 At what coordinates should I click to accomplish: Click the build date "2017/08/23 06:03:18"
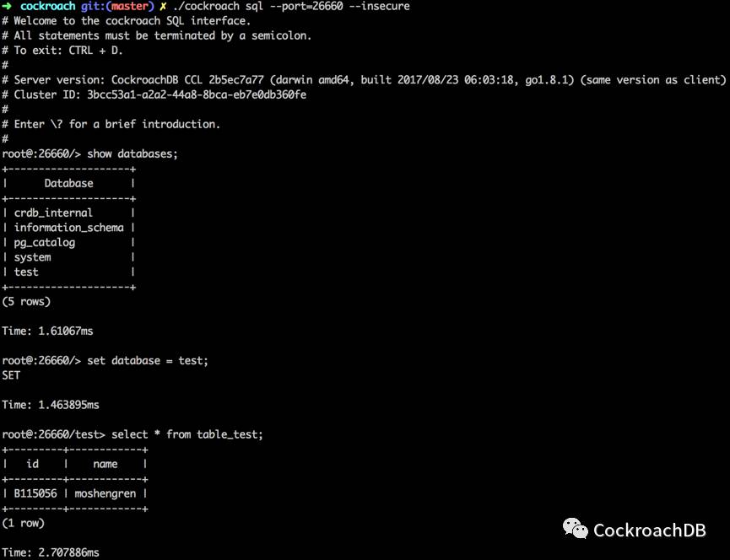click(x=456, y=80)
